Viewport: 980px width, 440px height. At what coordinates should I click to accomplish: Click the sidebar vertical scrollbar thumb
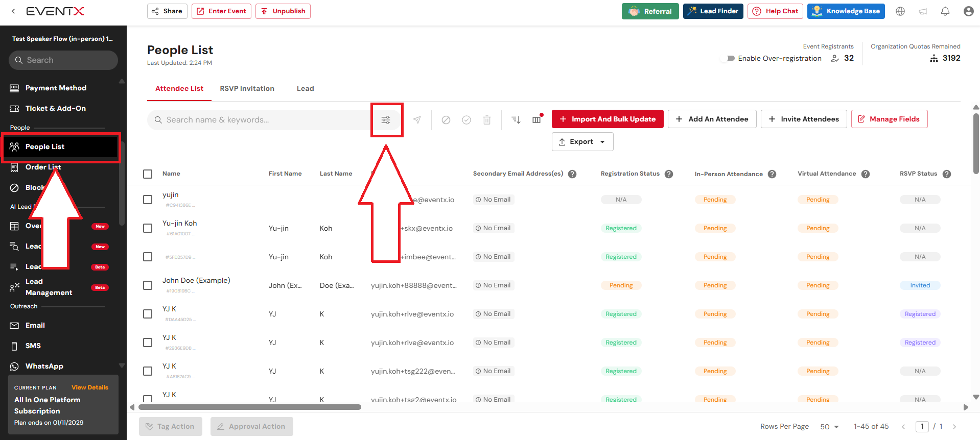tap(122, 184)
